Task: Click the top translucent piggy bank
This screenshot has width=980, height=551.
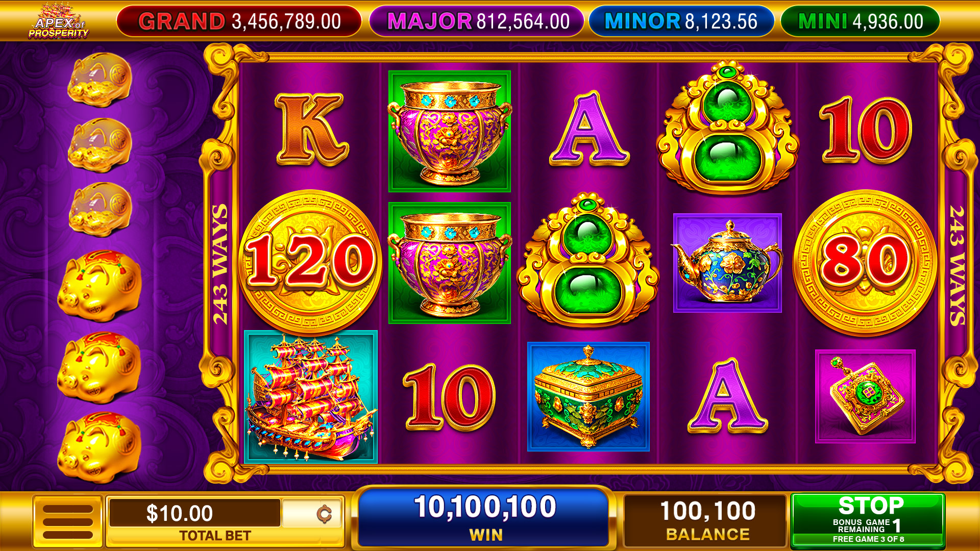Action: coord(100,80)
